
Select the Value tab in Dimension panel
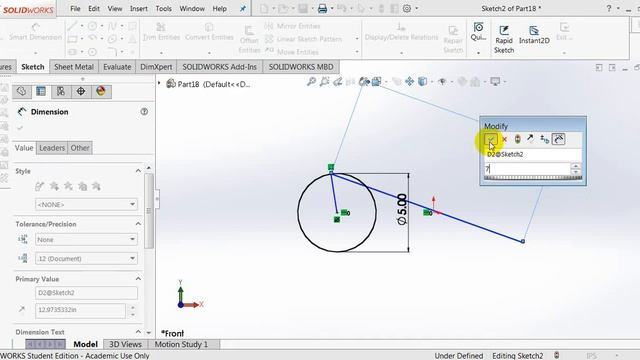click(24, 148)
